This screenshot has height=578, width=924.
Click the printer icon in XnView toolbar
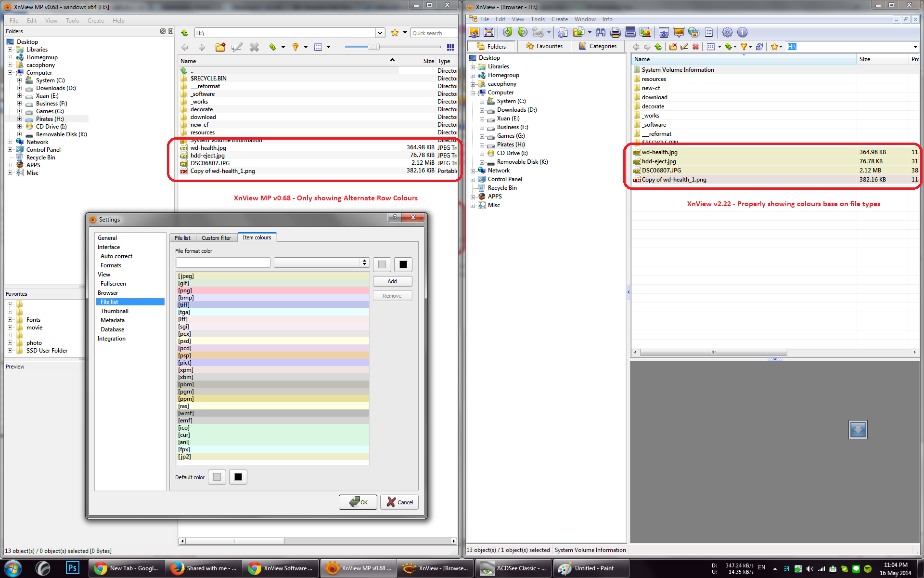(x=615, y=32)
